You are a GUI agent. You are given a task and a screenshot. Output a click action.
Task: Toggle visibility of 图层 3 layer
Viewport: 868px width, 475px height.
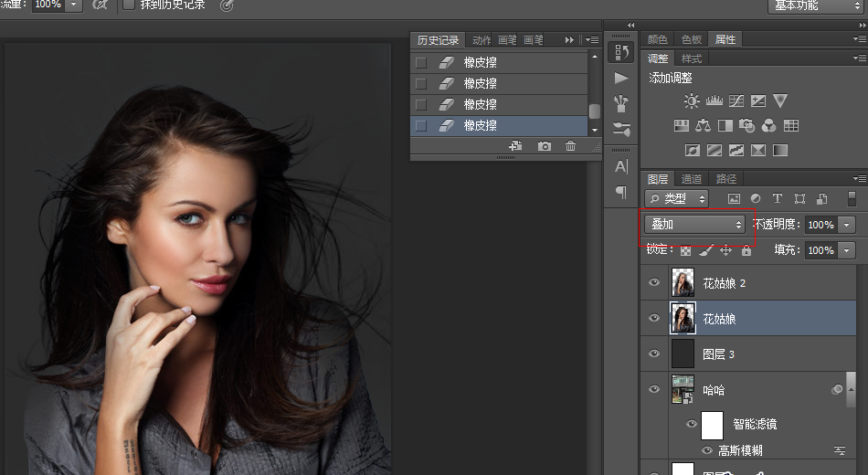(x=654, y=354)
